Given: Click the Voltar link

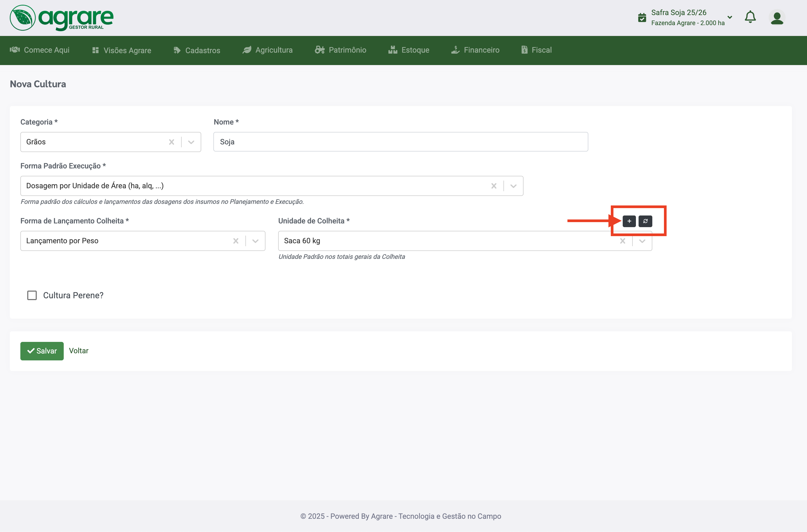Looking at the screenshot, I should pyautogui.click(x=79, y=351).
